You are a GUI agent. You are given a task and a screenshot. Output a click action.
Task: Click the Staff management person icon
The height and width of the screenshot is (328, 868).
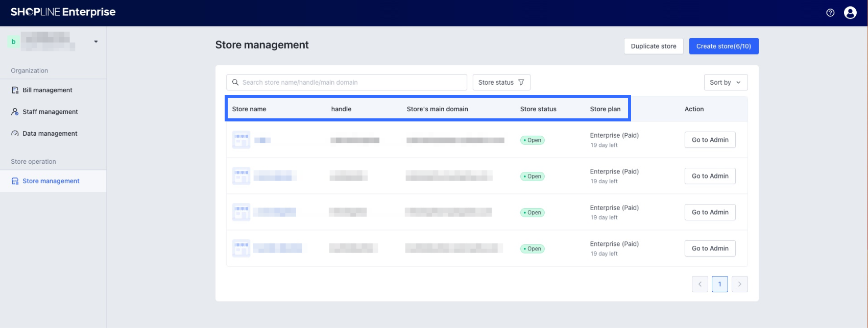click(15, 112)
